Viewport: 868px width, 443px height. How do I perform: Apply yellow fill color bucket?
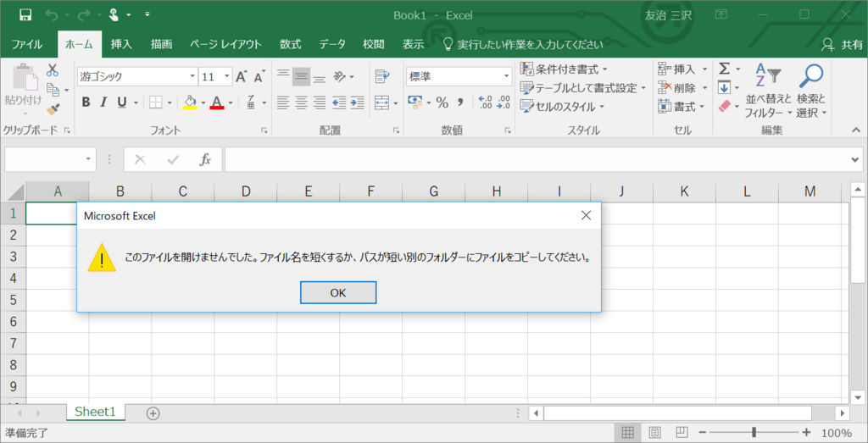click(x=191, y=102)
